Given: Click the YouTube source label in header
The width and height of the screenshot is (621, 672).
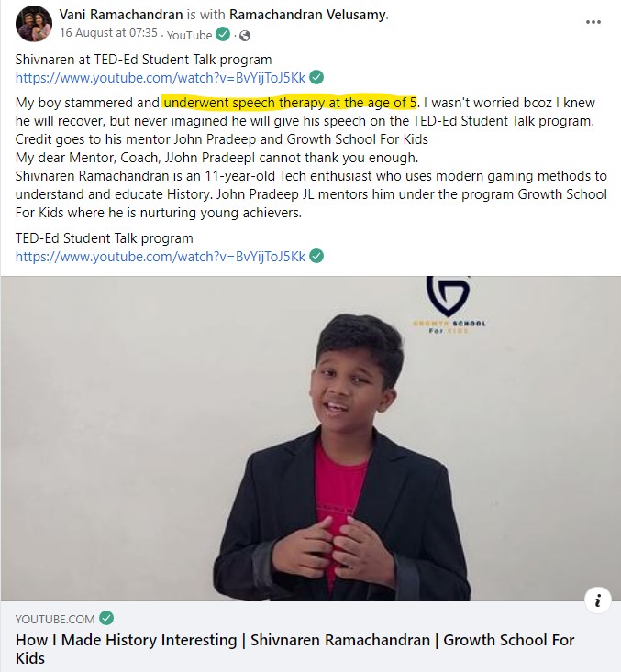Looking at the screenshot, I should point(189,35).
